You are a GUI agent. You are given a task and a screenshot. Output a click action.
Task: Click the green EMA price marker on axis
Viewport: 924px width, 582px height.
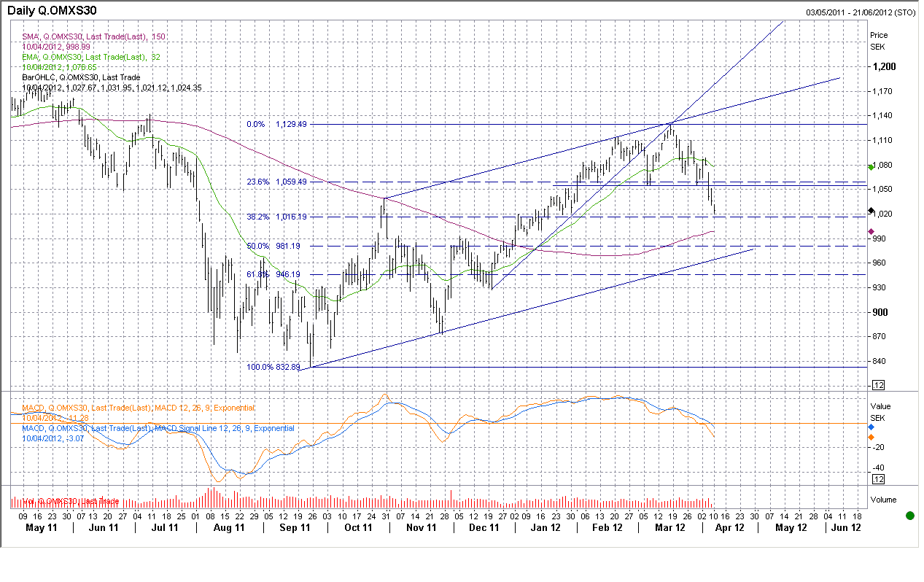(871, 167)
